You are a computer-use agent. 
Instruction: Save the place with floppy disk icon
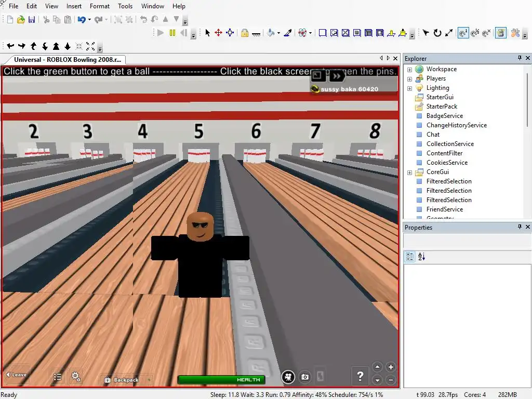(32, 20)
